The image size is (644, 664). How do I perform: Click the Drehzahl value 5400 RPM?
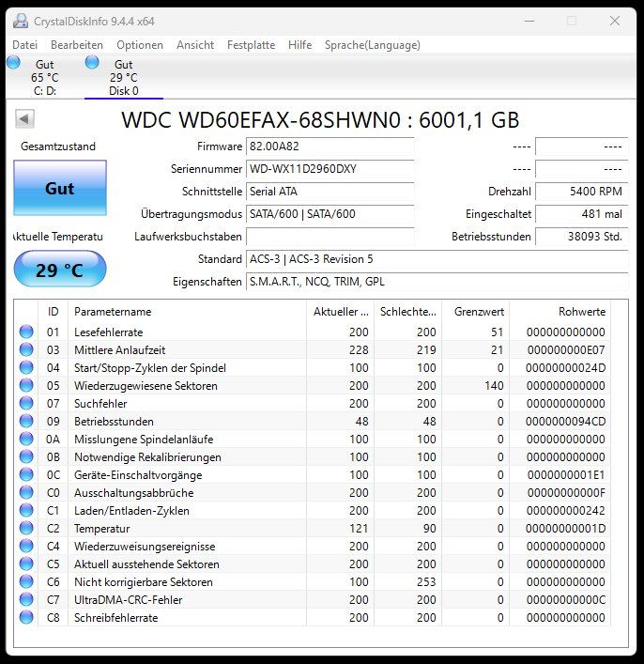[582, 192]
